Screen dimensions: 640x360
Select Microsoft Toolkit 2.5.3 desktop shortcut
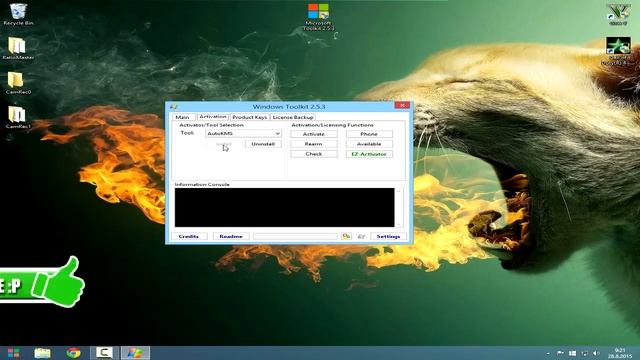click(x=318, y=17)
